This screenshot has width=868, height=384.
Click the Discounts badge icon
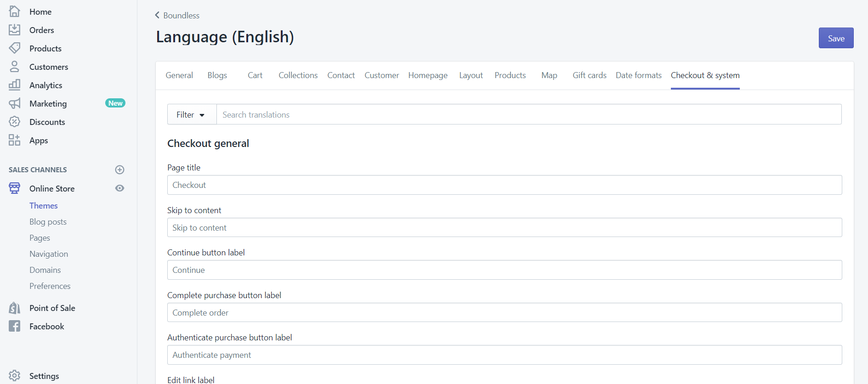point(14,122)
